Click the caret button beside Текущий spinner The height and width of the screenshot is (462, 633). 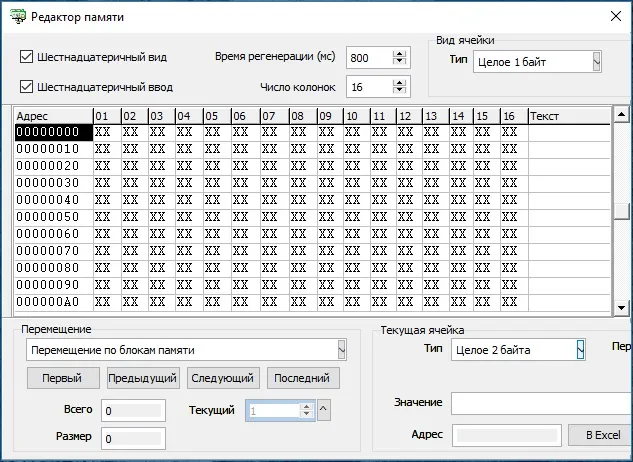324,410
